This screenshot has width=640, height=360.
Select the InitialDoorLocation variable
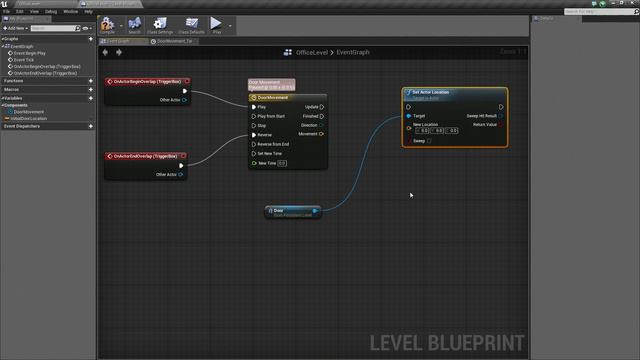pos(29,118)
